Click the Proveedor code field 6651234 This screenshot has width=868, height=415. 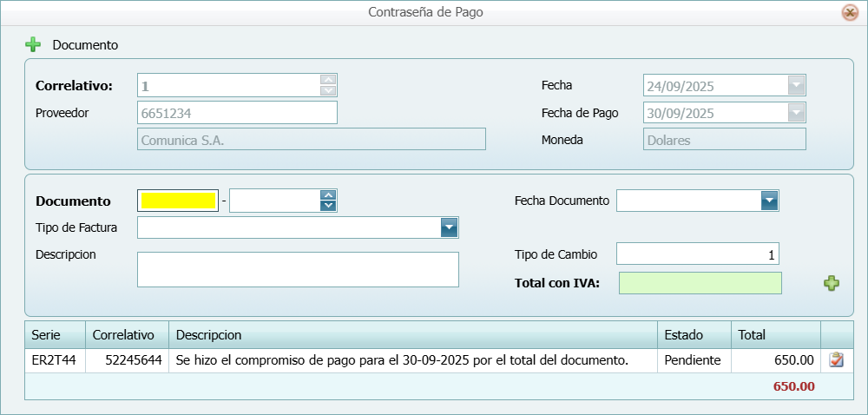(237, 112)
